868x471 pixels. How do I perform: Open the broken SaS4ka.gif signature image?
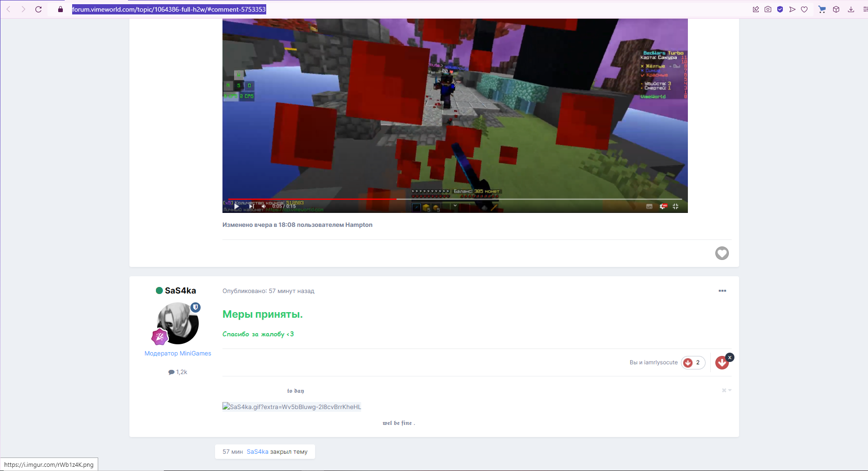tap(292, 407)
